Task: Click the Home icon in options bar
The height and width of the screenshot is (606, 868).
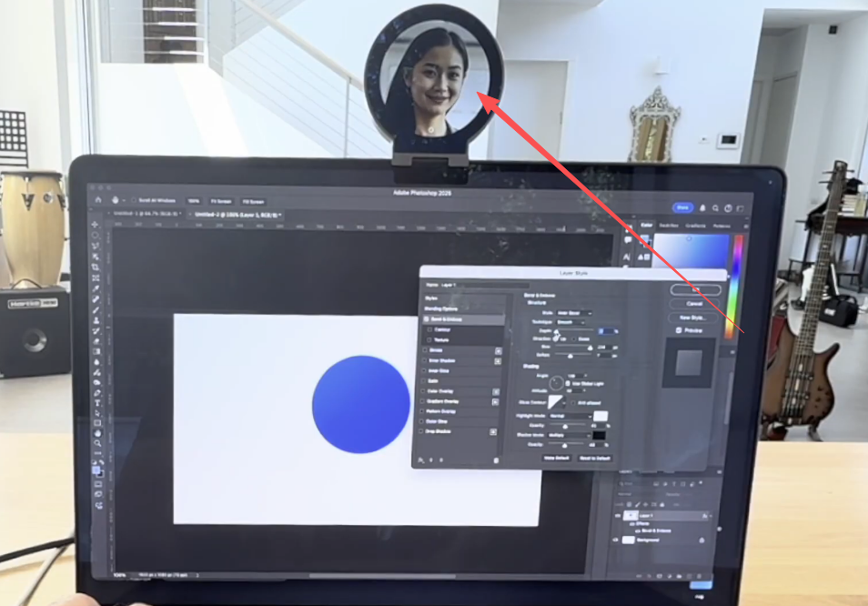Action: [x=98, y=200]
